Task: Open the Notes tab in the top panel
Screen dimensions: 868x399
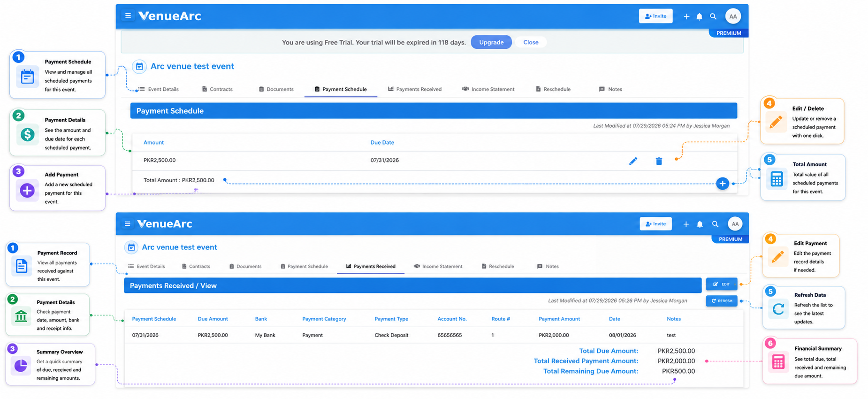Action: tap(610, 89)
